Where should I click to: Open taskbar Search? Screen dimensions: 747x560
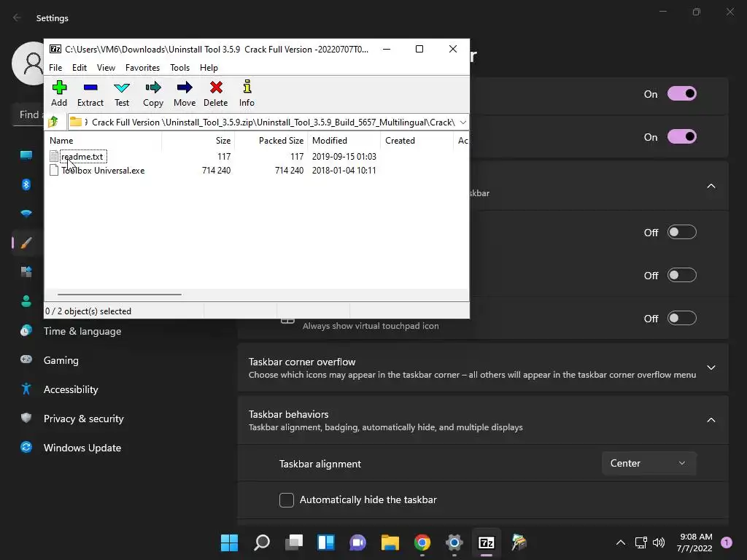(x=262, y=542)
